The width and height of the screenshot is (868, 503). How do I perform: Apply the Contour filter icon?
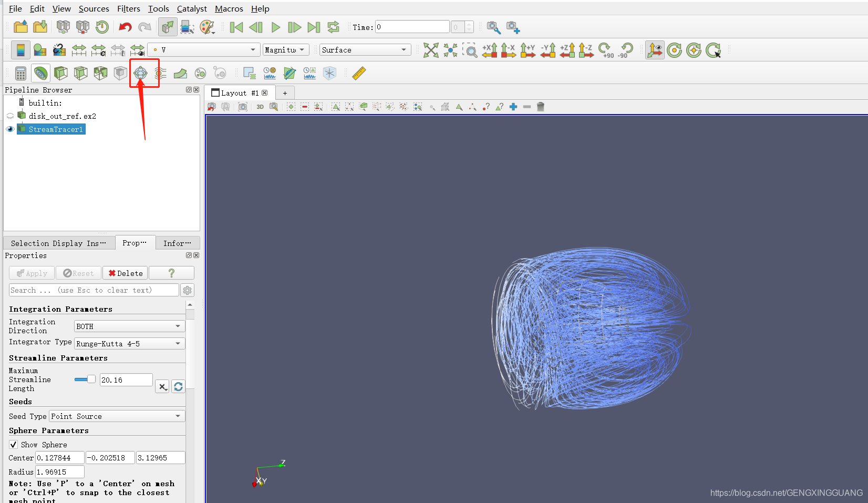click(x=40, y=73)
